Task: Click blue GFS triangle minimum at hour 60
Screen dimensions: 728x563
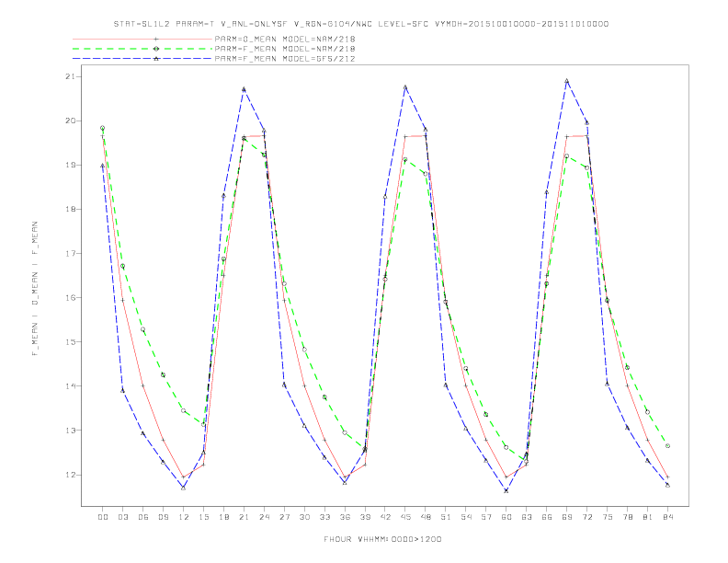Action: click(x=506, y=490)
